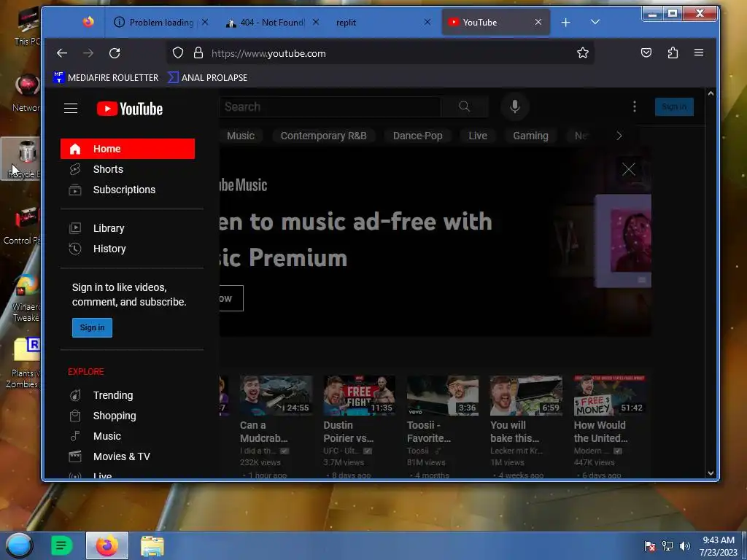This screenshot has height=560, width=747.
Task: Close the YouTube tab
Action: pyautogui.click(x=538, y=22)
